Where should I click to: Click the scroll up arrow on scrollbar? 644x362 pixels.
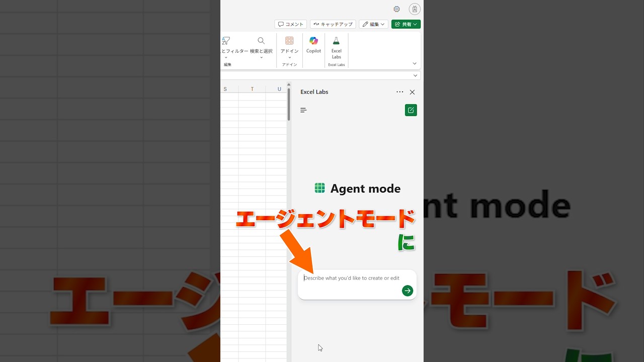point(289,85)
